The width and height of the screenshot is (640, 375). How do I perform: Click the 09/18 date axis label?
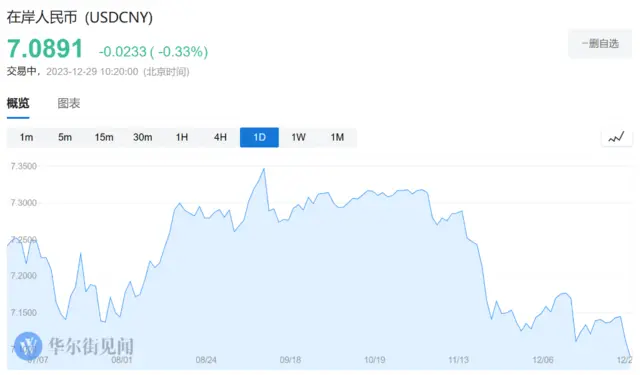(x=290, y=360)
